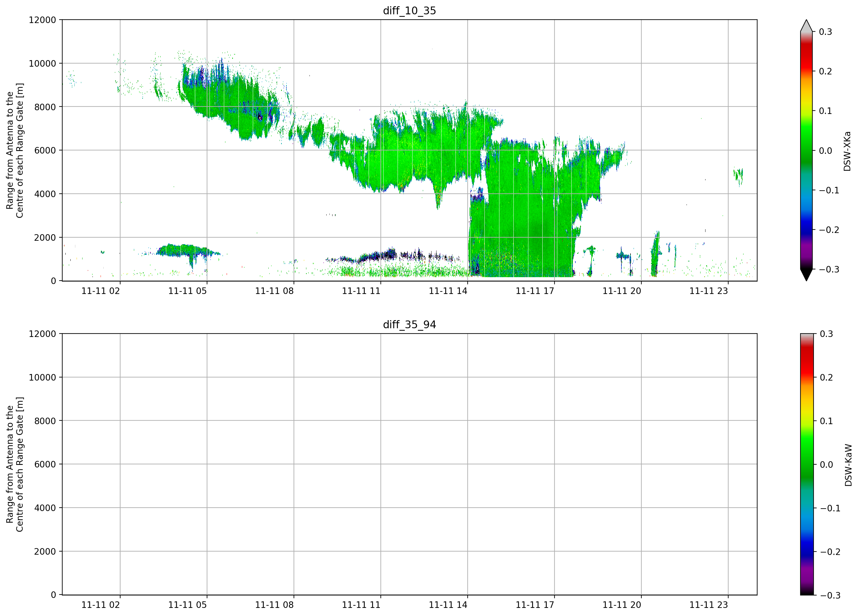Image resolution: width=859 pixels, height=616 pixels.
Task: Click the −0.2 tick on DSW-KaW colorbar
Action: pos(830,552)
